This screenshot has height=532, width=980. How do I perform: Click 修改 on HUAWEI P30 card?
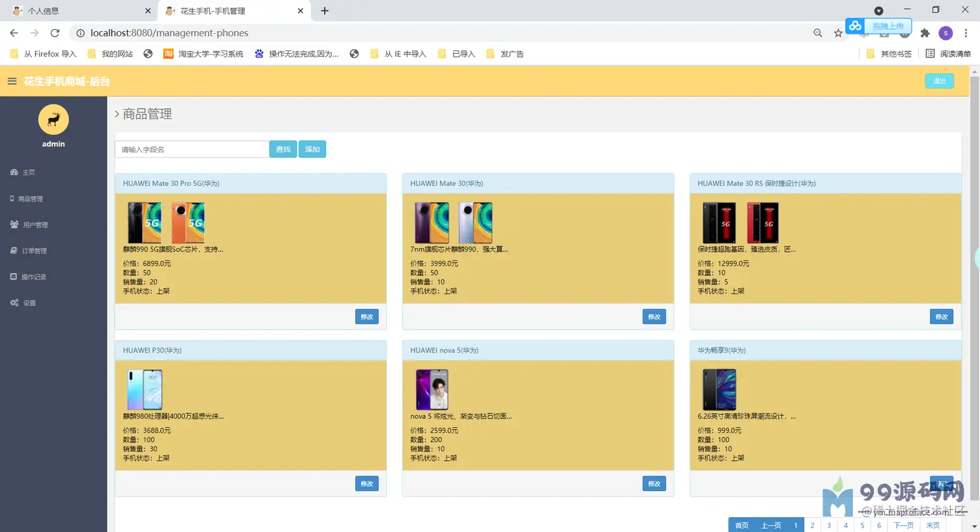pos(367,483)
